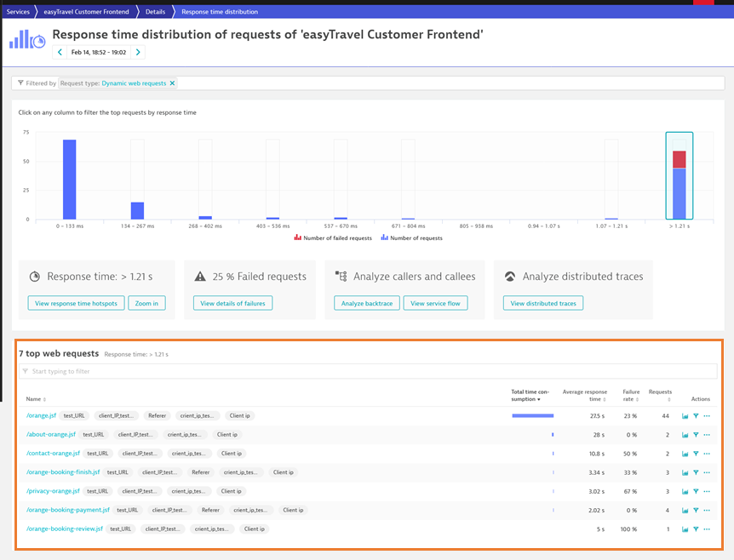Select the 0 – 133 ms chart column

[x=70, y=180]
